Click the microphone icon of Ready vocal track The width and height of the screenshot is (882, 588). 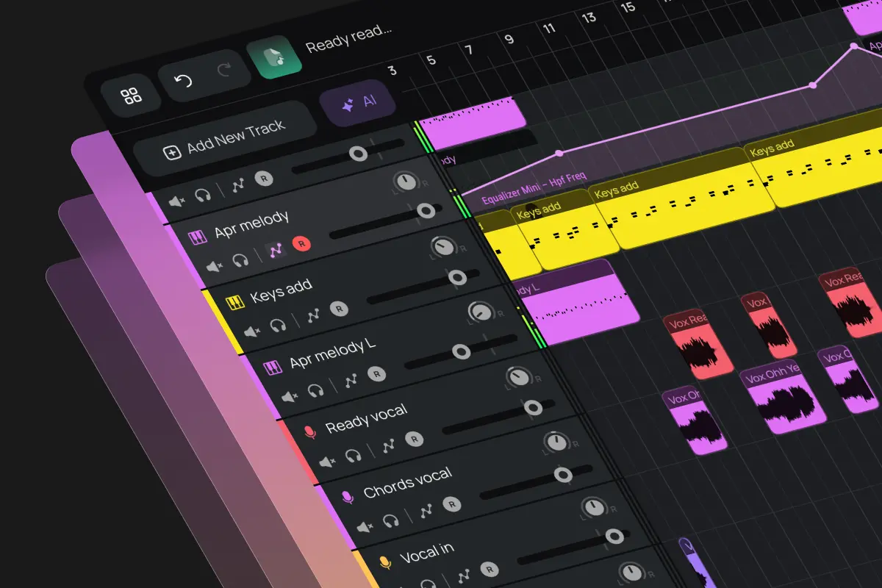[310, 431]
